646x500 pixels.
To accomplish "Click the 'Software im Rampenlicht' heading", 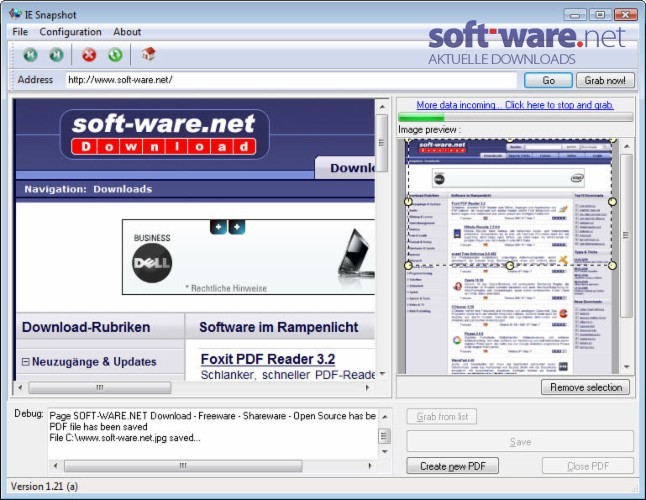I will (x=279, y=327).
